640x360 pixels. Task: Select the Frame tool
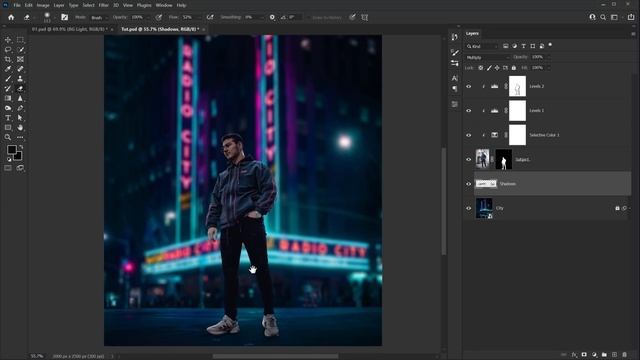click(x=20, y=59)
